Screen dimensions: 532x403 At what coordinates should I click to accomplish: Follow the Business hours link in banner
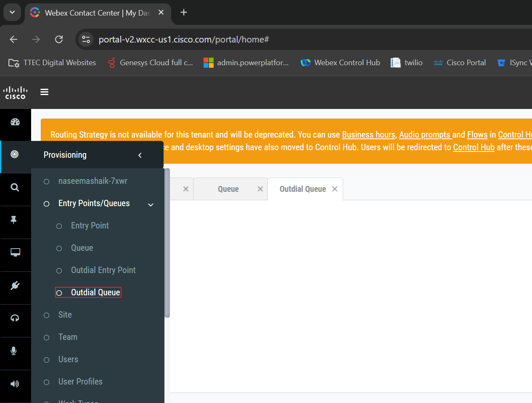coord(368,135)
